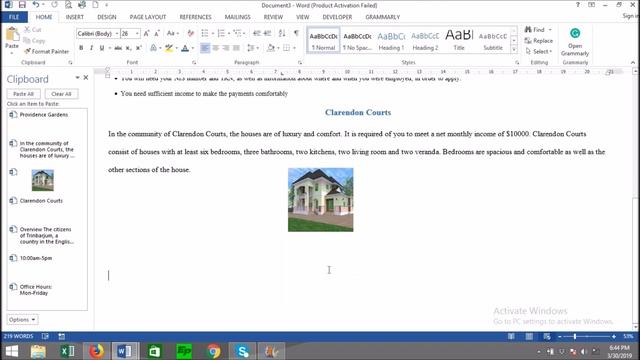Click the Clear All Formatting icon
640x360 pixels.
(x=191, y=33)
